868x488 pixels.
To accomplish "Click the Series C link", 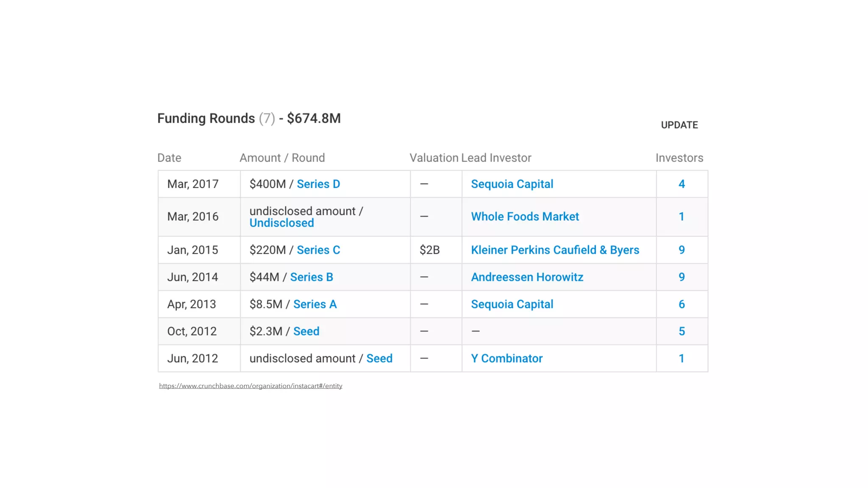I will [x=318, y=250].
